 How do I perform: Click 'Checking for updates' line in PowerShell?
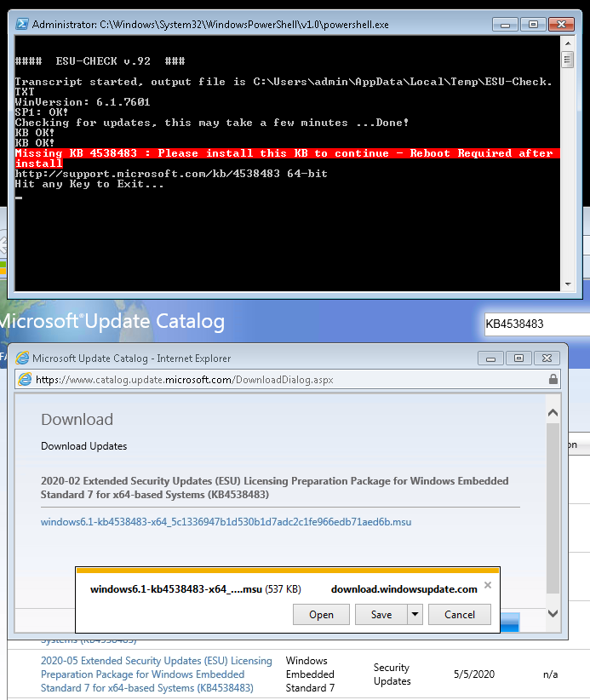[x=212, y=123]
